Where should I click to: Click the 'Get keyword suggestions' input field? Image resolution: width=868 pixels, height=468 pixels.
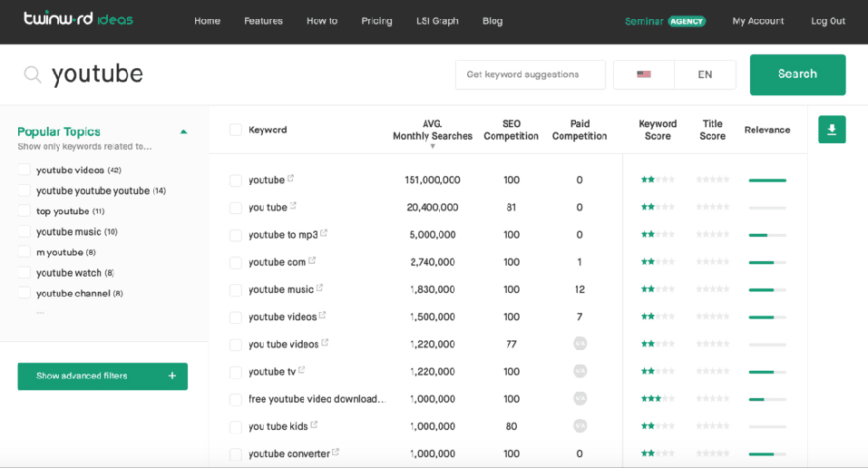click(531, 74)
